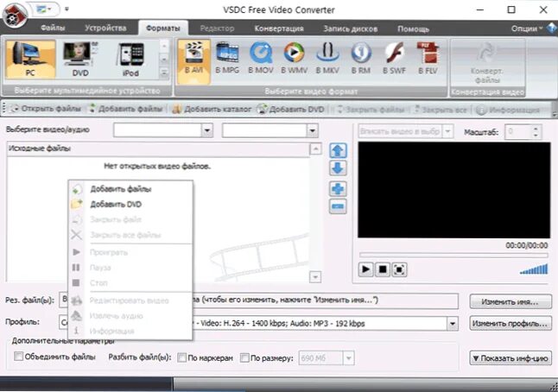Open the Опции dropdown menu

tap(527, 28)
